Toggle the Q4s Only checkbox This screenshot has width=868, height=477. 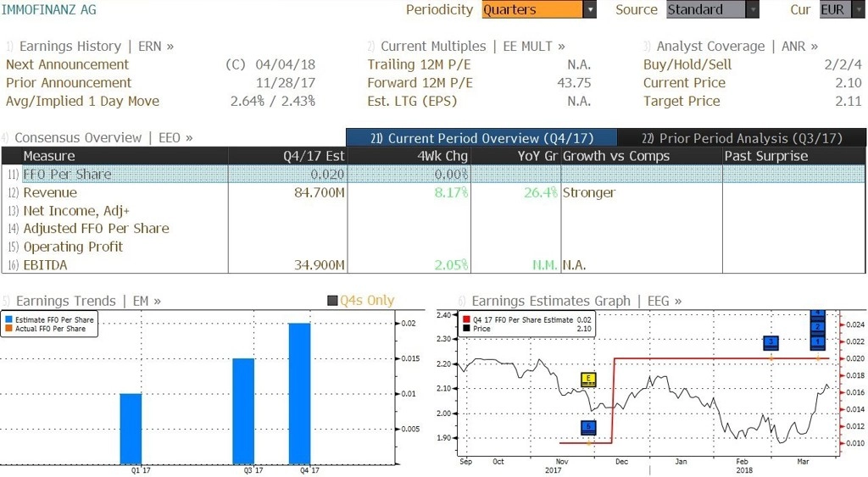332,301
